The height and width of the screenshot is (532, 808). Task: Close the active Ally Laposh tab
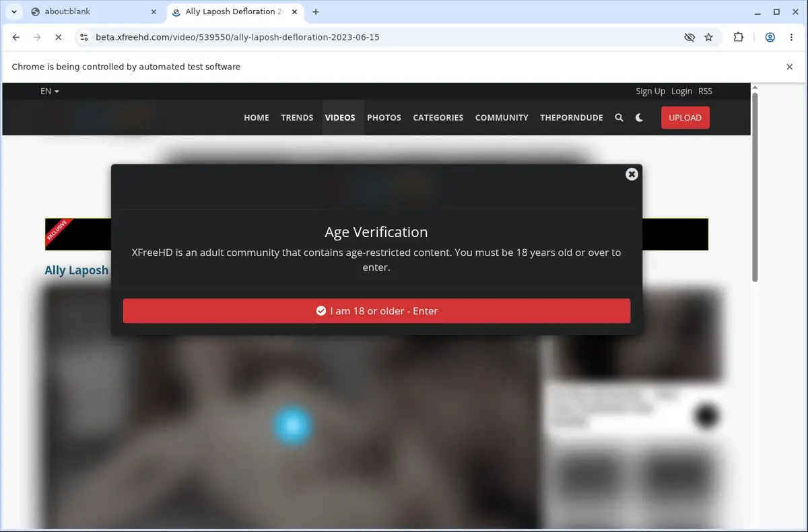click(x=294, y=11)
